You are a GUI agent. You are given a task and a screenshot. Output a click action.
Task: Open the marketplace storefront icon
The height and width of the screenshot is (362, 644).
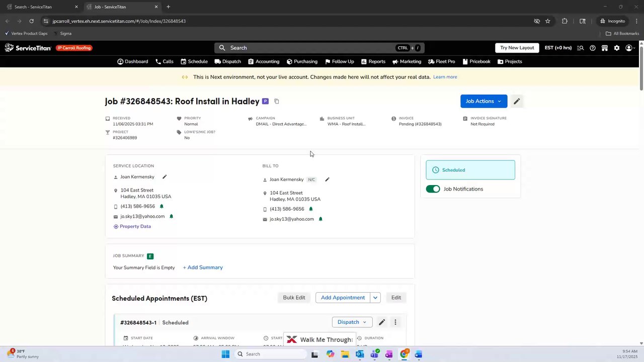pos(605,48)
